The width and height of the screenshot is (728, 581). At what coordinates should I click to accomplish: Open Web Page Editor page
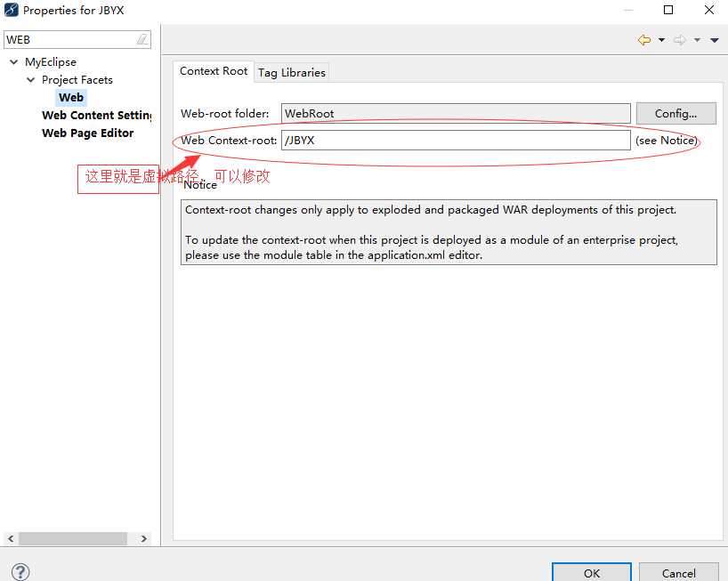coord(88,133)
